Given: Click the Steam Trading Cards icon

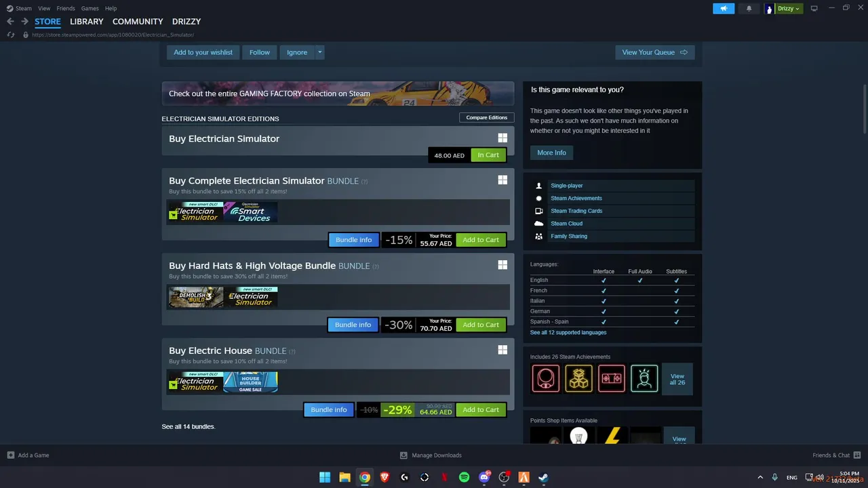Looking at the screenshot, I should tap(539, 211).
